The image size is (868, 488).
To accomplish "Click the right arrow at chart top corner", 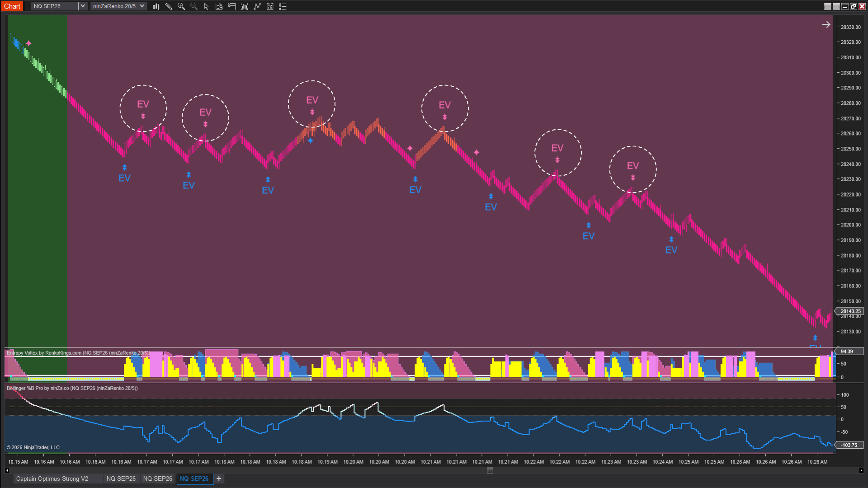I will pyautogui.click(x=826, y=24).
